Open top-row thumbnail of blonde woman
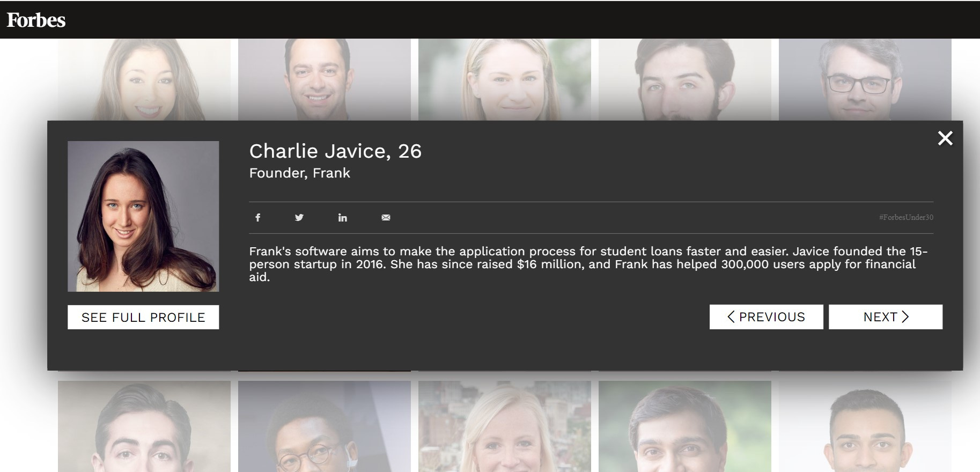Image resolution: width=980 pixels, height=472 pixels. click(x=505, y=79)
